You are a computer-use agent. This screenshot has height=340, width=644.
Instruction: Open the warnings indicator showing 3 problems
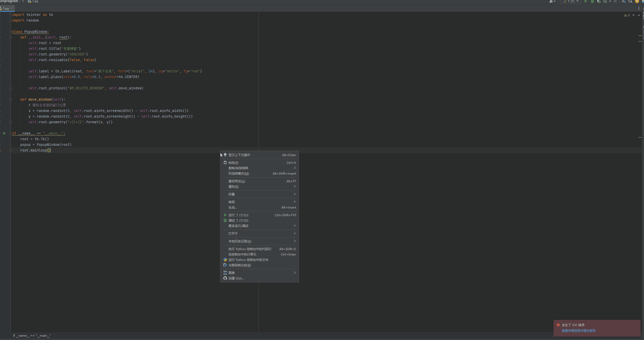click(x=627, y=15)
